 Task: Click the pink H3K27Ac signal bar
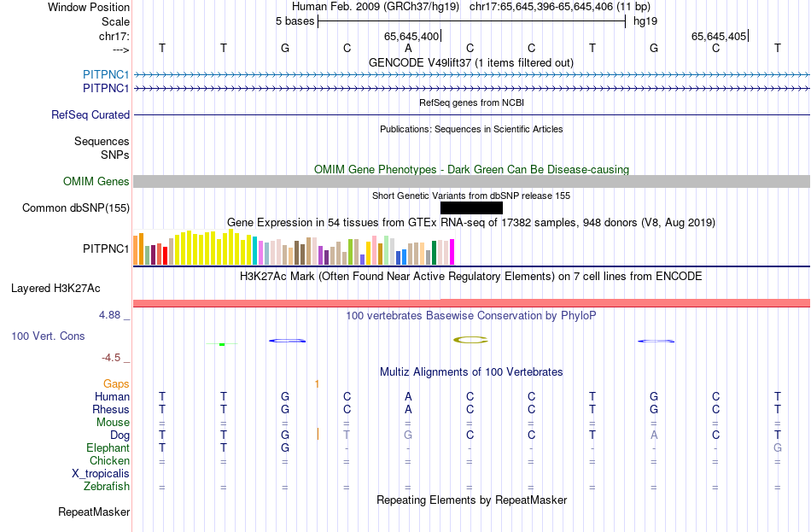[472, 303]
